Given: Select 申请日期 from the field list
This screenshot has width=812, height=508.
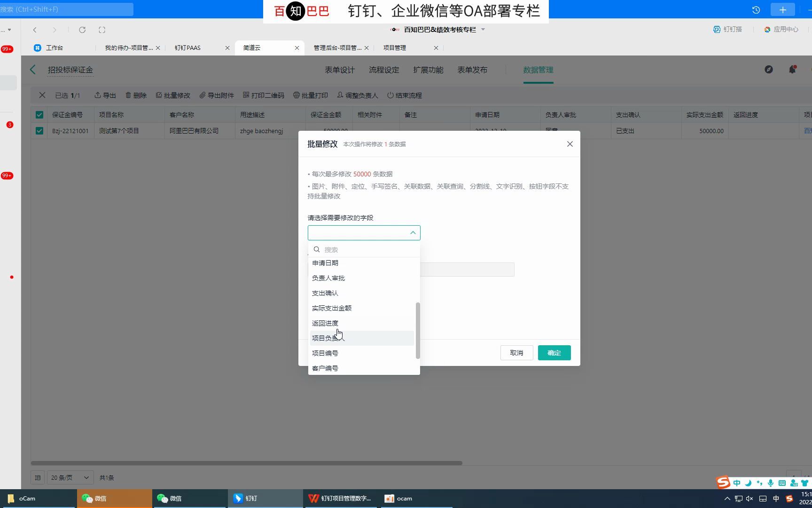Looking at the screenshot, I should (x=362, y=263).
